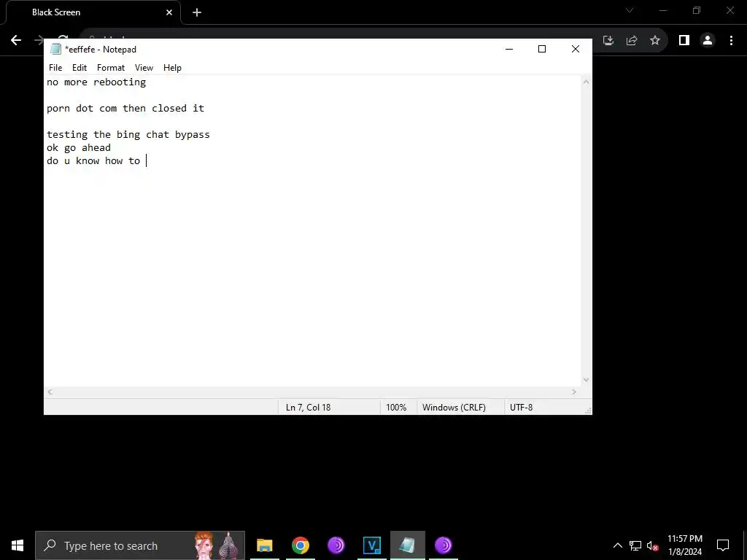Screen dimensions: 747x560
Task: Show hidden system tray icons
Action: tap(617, 545)
